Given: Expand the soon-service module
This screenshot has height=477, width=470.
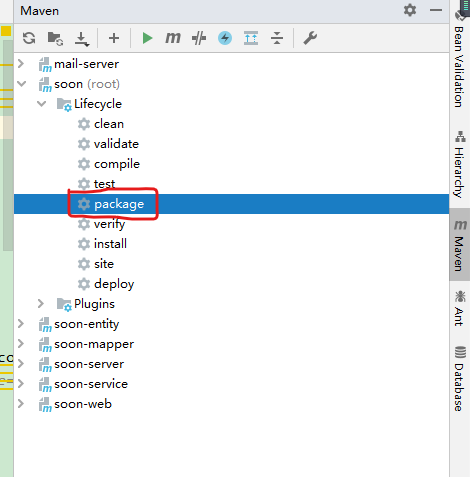Looking at the screenshot, I should [21, 384].
